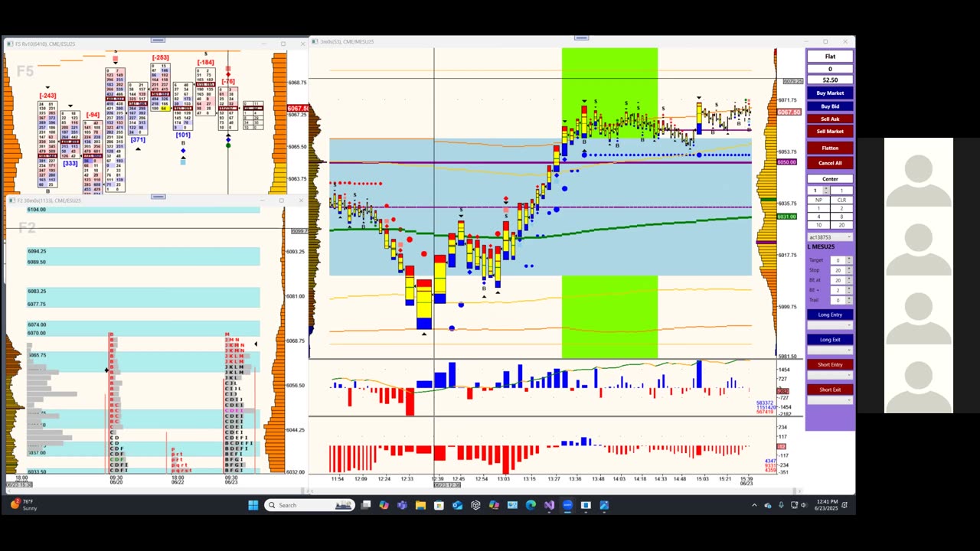Flatten the open position
980x551 pixels.
[830, 148]
